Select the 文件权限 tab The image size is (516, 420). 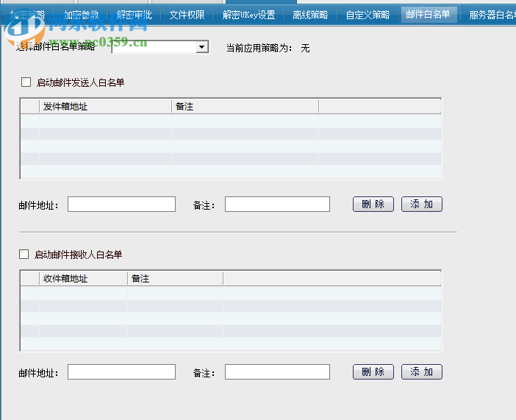pyautogui.click(x=187, y=15)
